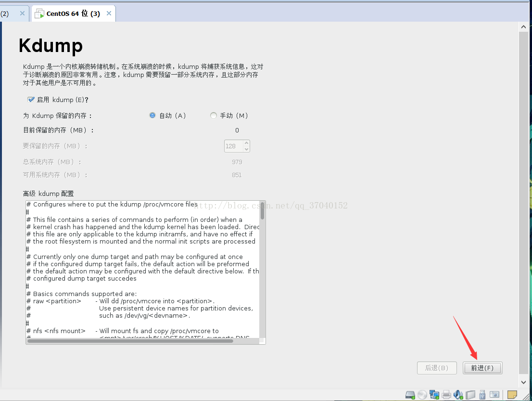Click inside the 高级 kdump 配置 text area
532x401 pixels.
coord(143,269)
